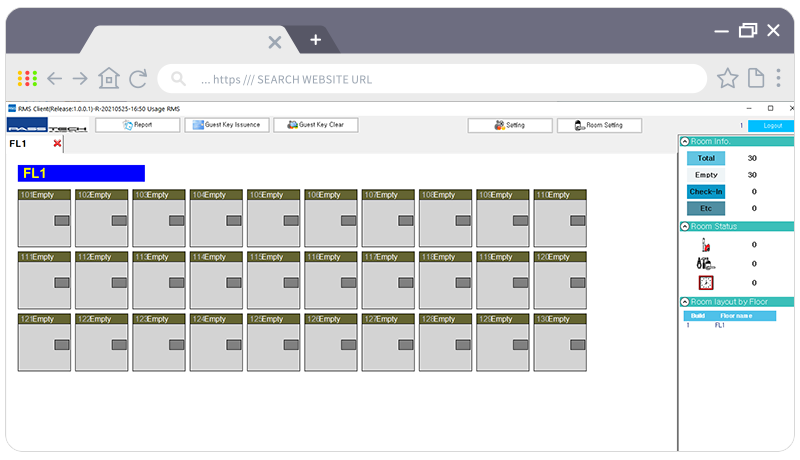Click room 107 small indicator box
800x460 pixels.
pyautogui.click(x=406, y=221)
